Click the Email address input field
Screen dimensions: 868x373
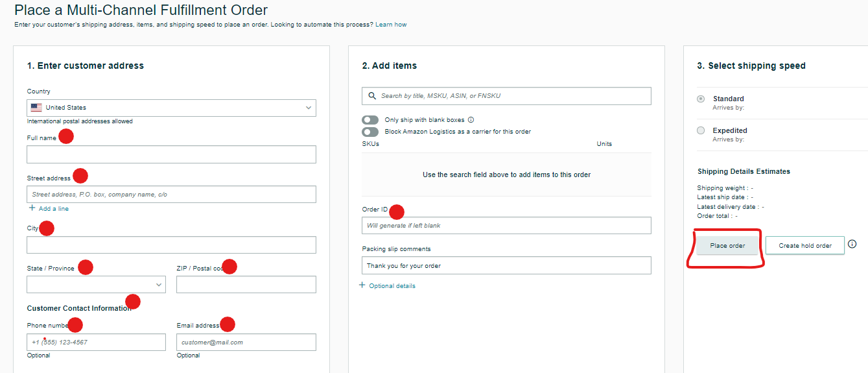[246, 343]
